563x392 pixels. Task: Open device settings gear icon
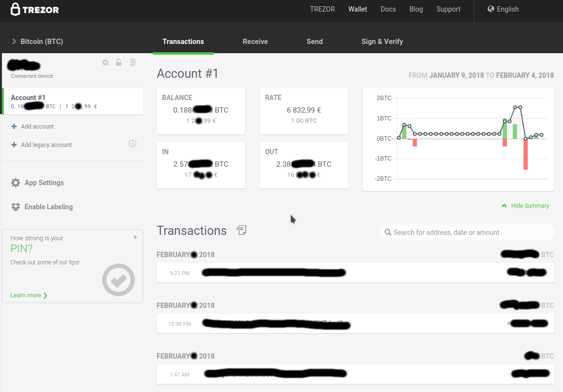point(105,62)
